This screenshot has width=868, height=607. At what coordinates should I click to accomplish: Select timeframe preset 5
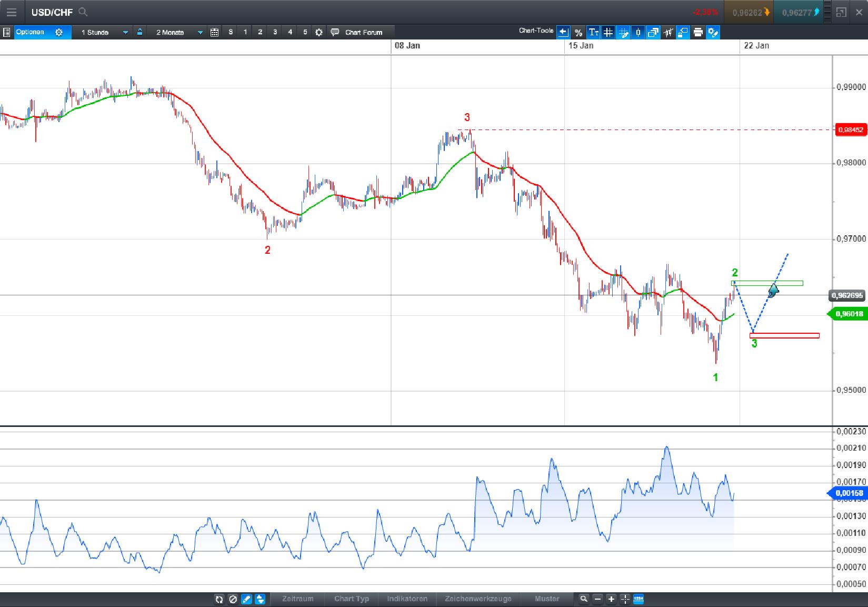tap(304, 32)
